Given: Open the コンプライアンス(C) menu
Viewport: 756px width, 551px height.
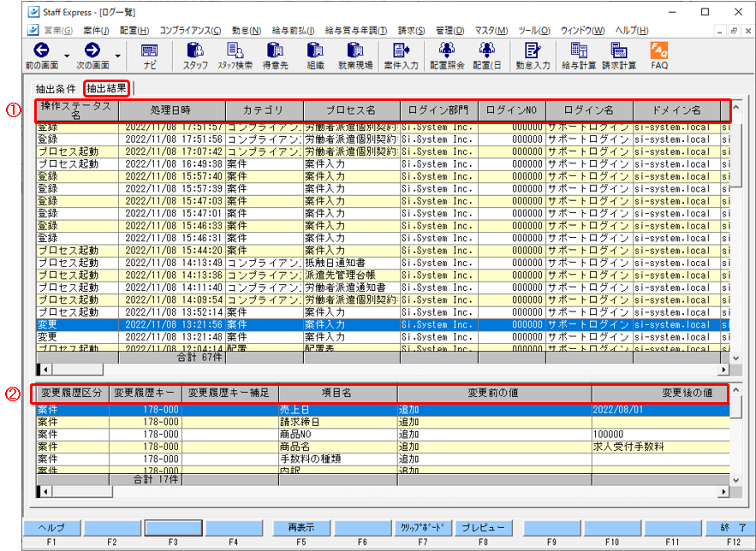Looking at the screenshot, I should pyautogui.click(x=190, y=30).
